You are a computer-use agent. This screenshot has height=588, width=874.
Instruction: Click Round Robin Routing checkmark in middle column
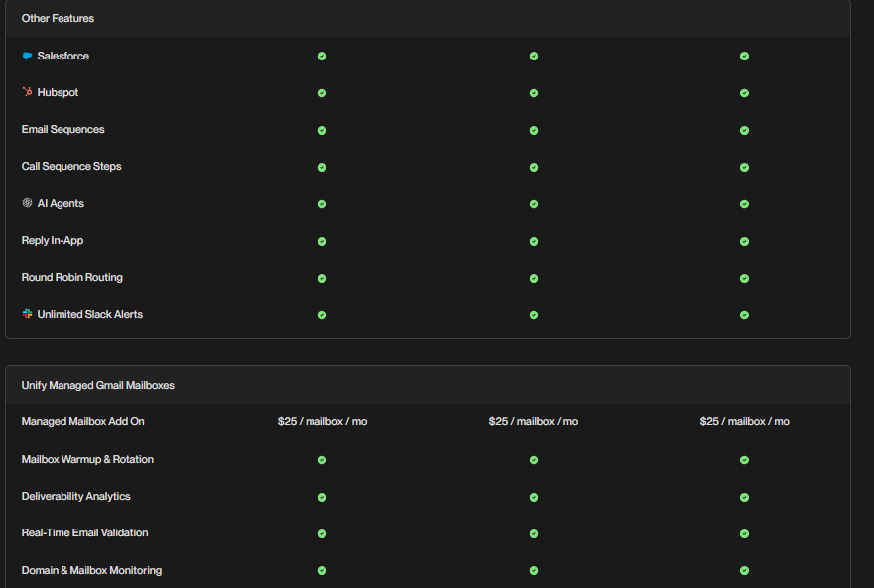pos(534,278)
